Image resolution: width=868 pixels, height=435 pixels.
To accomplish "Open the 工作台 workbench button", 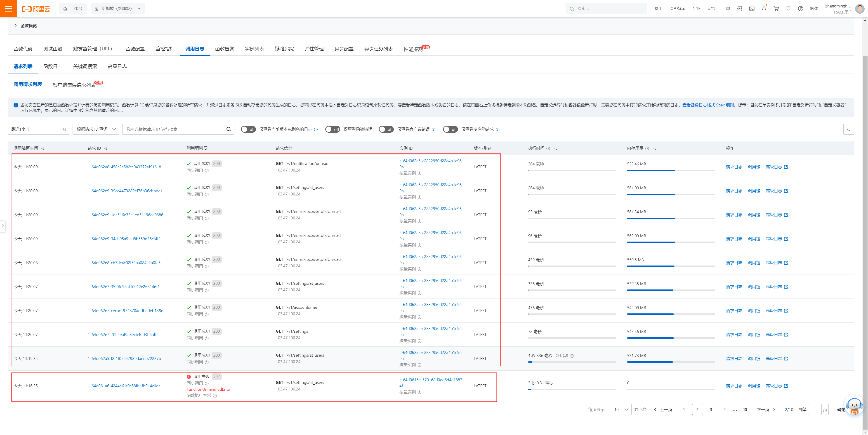I will (x=73, y=9).
